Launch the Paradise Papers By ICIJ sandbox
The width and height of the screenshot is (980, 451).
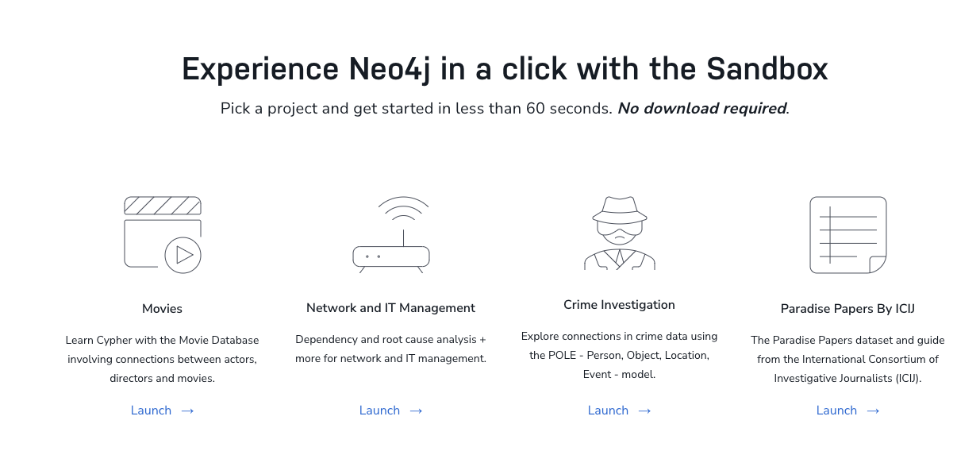(x=848, y=411)
